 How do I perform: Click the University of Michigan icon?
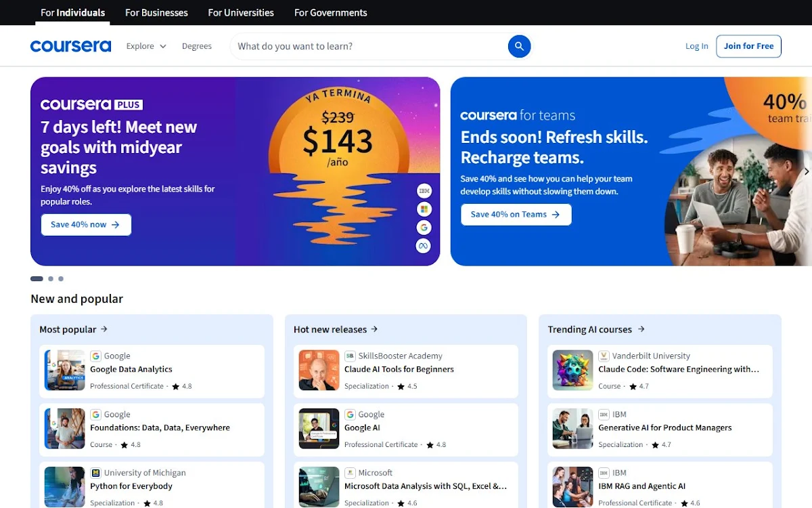point(95,473)
